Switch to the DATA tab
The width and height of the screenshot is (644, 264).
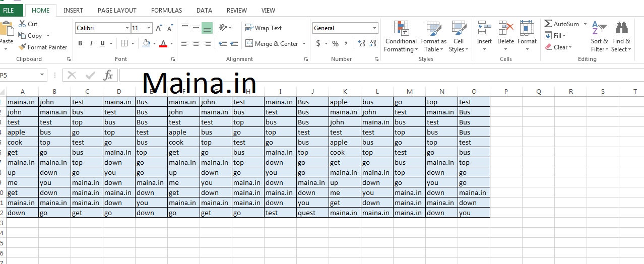(204, 10)
